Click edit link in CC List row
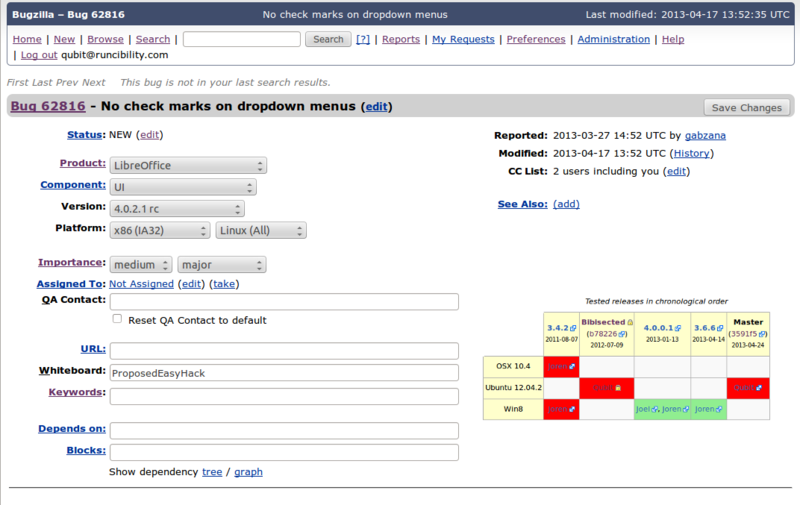 point(677,171)
